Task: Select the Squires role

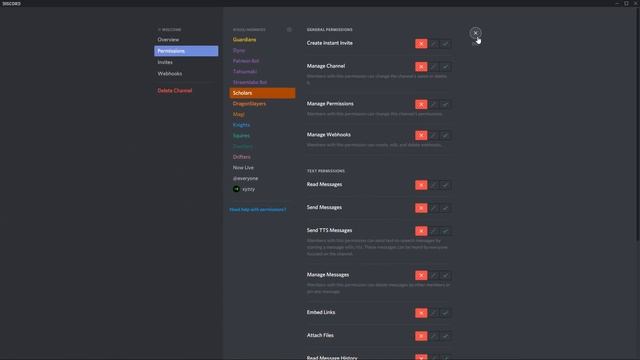Action: [x=262, y=136]
